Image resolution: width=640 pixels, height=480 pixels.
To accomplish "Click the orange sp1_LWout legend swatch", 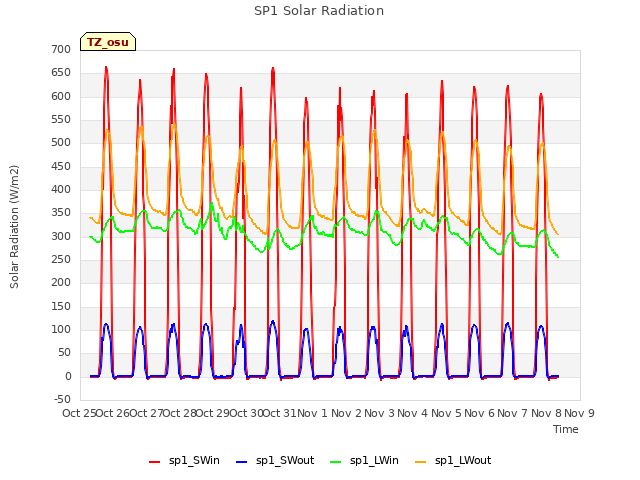I will pos(420,462).
